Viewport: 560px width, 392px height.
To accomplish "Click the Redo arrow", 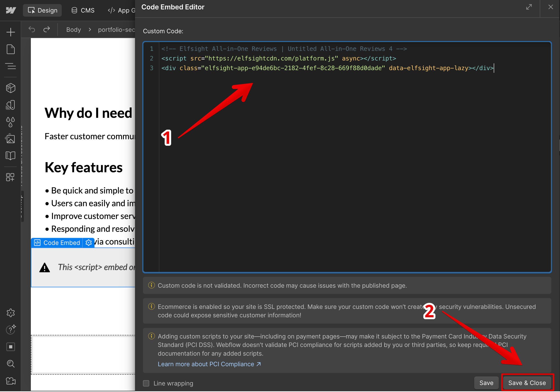I will (47, 29).
